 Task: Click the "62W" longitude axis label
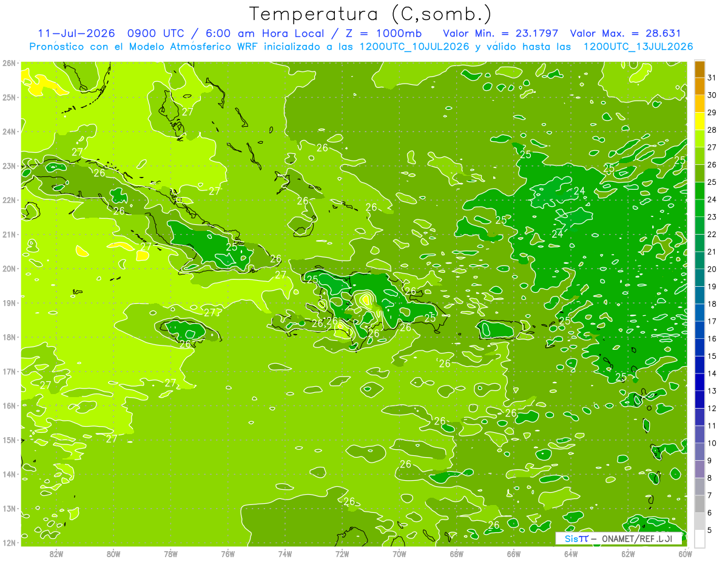628,554
